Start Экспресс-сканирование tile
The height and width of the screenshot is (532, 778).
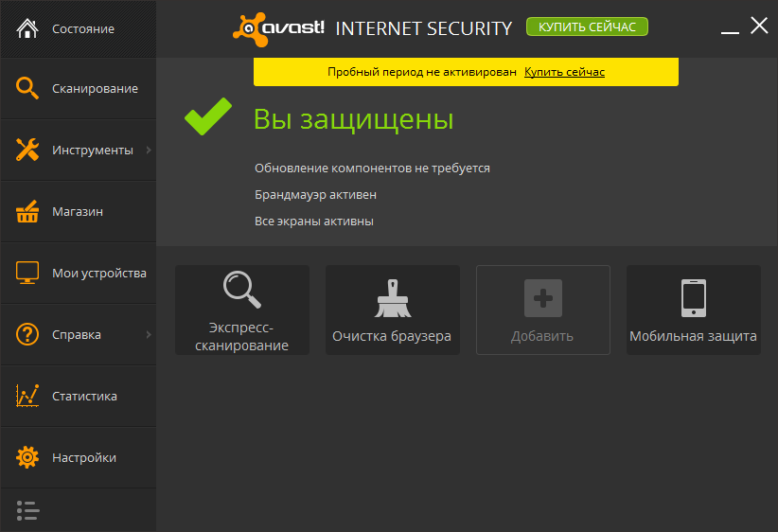[x=242, y=310]
